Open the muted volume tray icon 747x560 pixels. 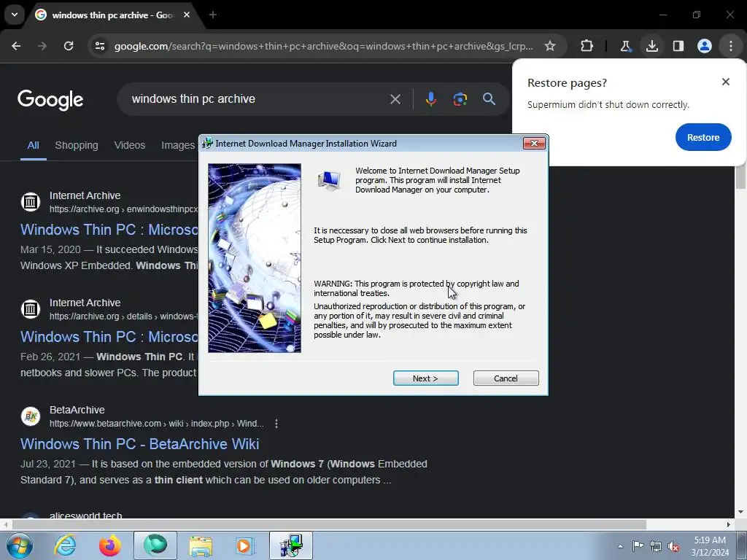click(673, 546)
